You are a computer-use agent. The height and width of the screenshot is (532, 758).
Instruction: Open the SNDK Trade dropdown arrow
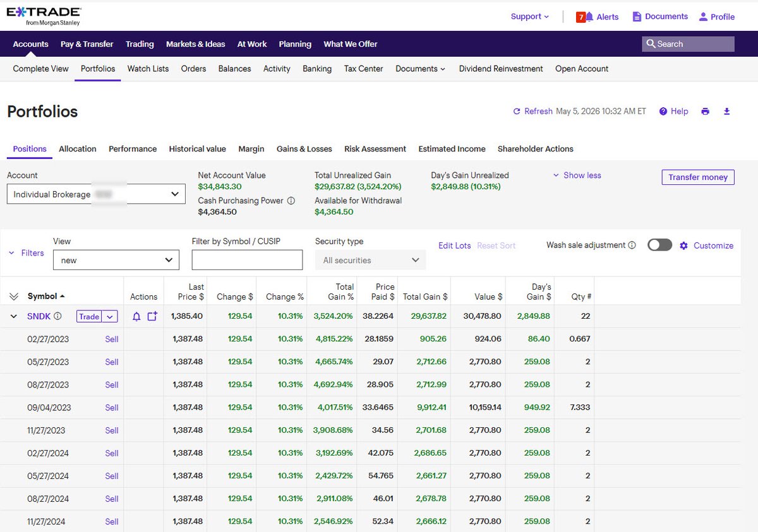[x=111, y=316]
